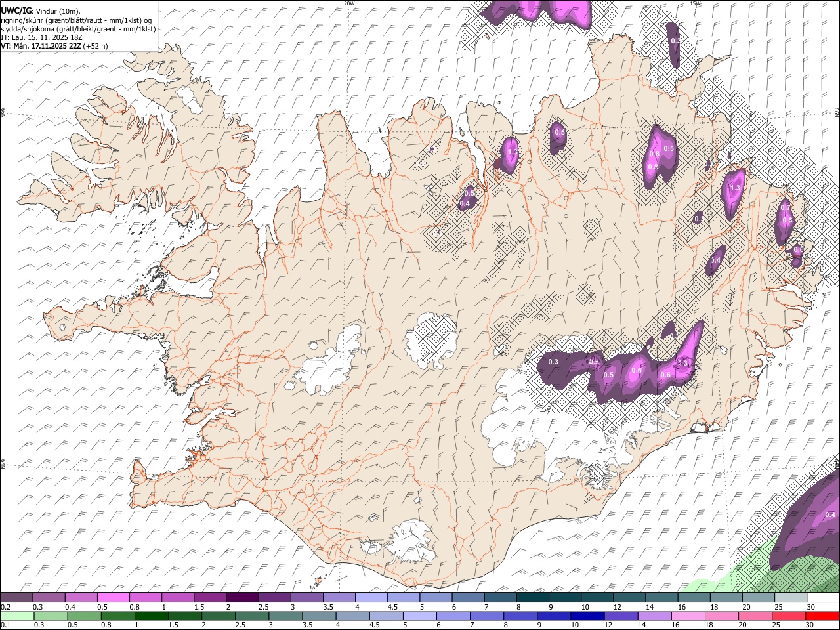Select the light lavender 4 swatch in upper scale
The height and width of the screenshot is (630, 840).
[371, 598]
